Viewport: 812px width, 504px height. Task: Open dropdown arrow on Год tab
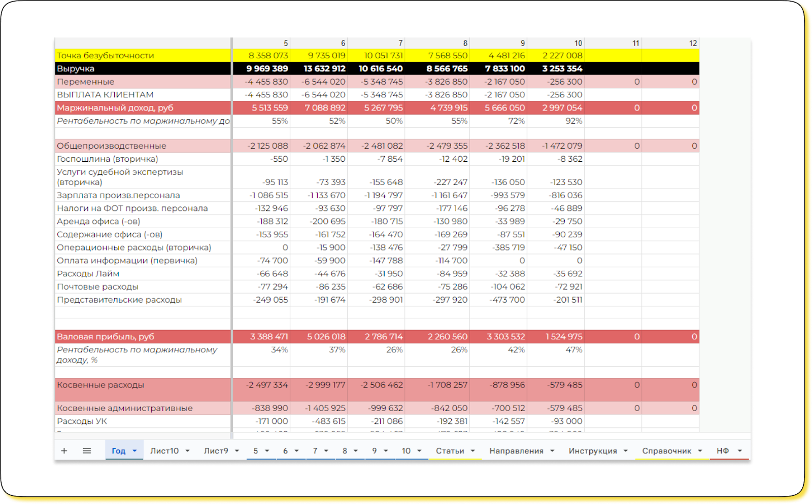coord(134,451)
